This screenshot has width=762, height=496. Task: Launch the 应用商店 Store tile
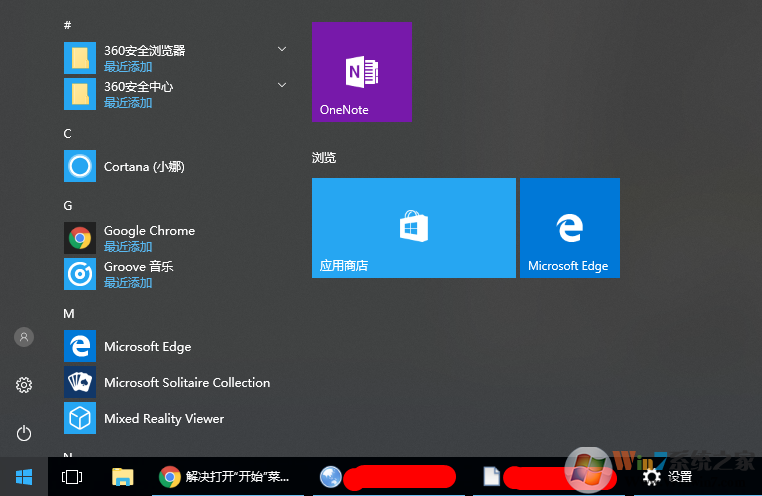[413, 228]
